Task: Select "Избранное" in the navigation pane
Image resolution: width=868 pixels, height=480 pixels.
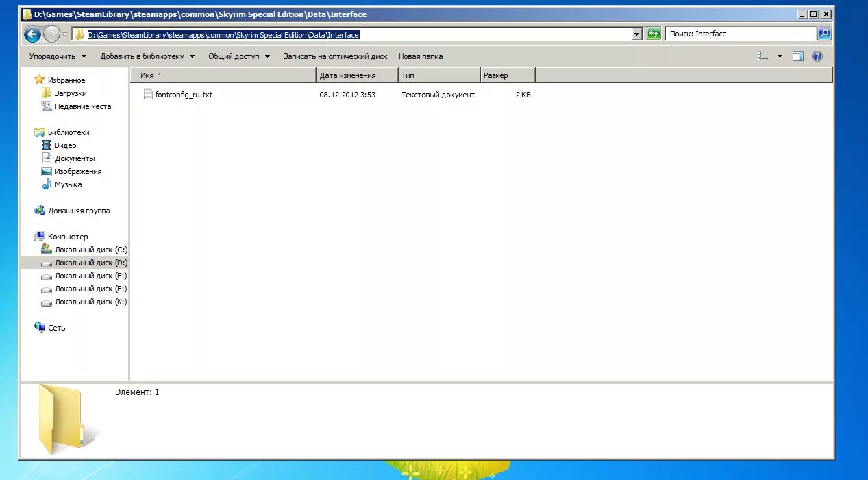Action: coord(66,80)
